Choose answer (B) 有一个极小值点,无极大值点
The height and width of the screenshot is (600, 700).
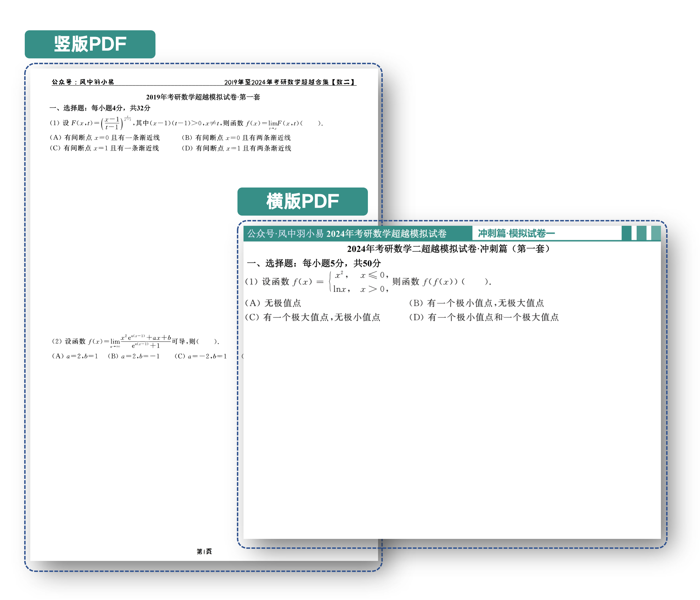pos(476,303)
